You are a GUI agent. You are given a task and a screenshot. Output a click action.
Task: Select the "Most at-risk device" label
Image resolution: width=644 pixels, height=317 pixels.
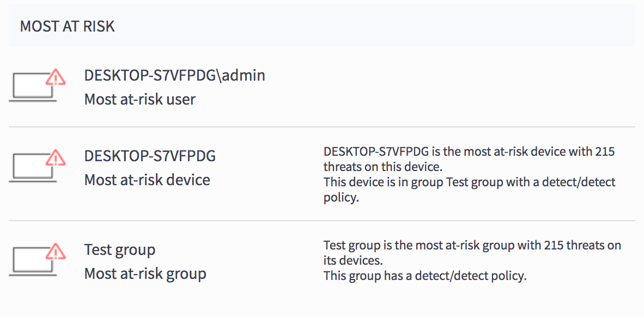[x=147, y=180]
